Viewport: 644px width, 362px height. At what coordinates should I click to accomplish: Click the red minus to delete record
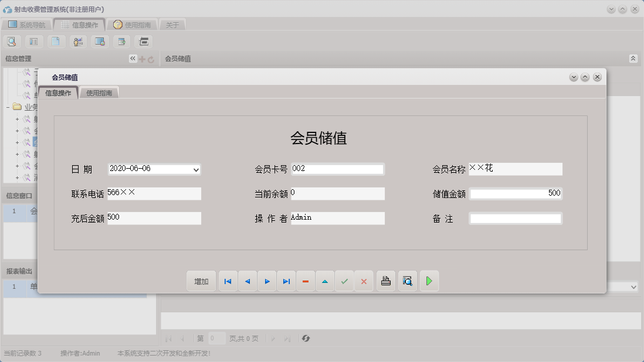coord(305,281)
